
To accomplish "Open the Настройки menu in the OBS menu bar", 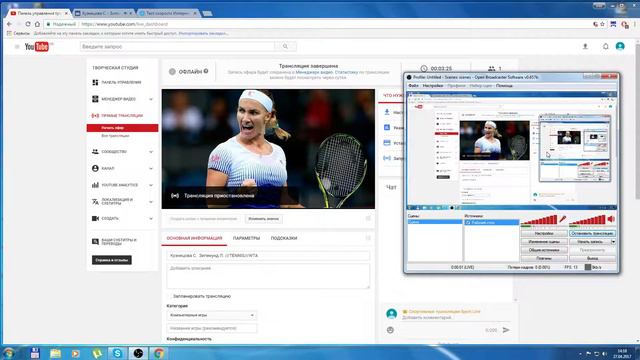I will (433, 86).
